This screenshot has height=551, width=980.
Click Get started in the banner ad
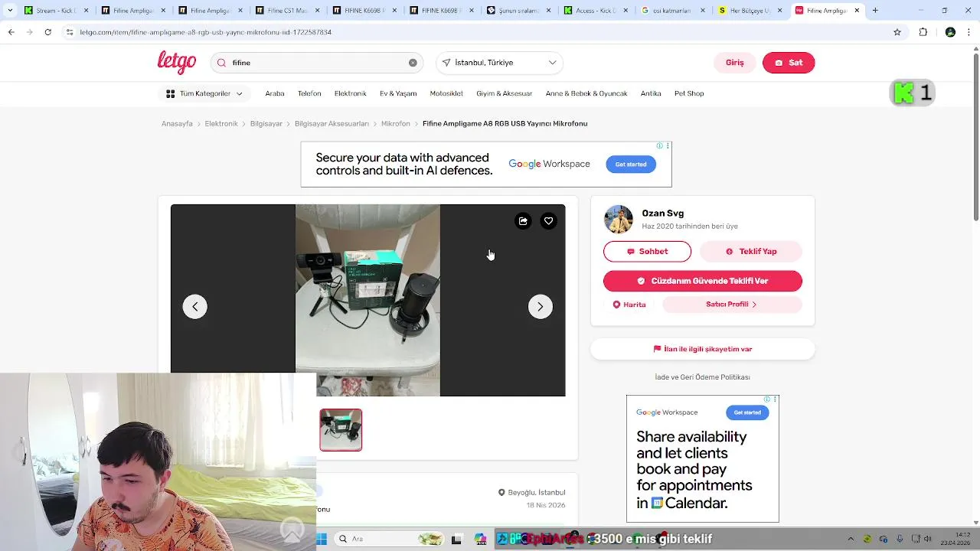click(x=631, y=164)
